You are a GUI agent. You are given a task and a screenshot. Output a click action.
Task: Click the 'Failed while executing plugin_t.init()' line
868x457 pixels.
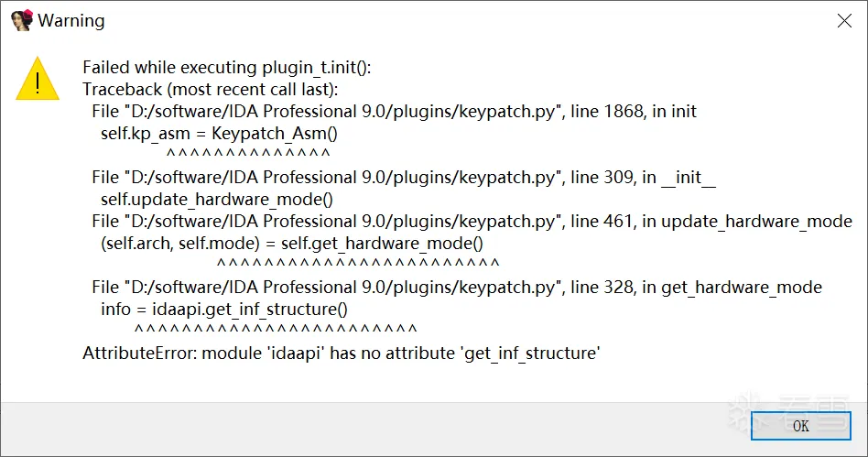pos(226,67)
